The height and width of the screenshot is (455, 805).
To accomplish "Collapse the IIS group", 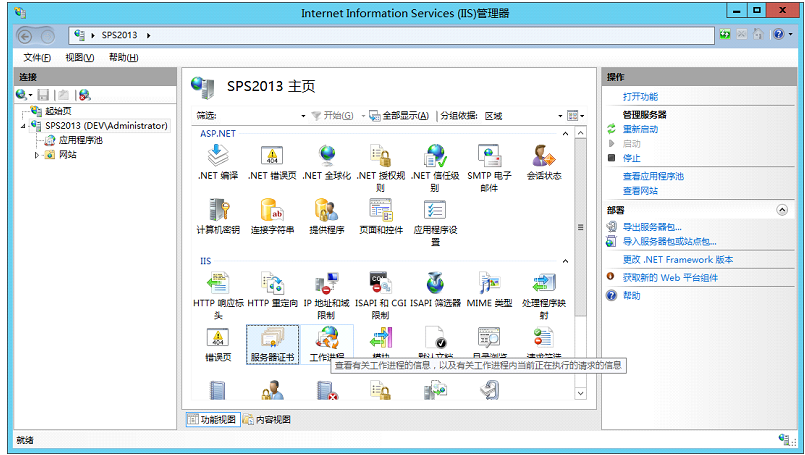I will click(565, 261).
